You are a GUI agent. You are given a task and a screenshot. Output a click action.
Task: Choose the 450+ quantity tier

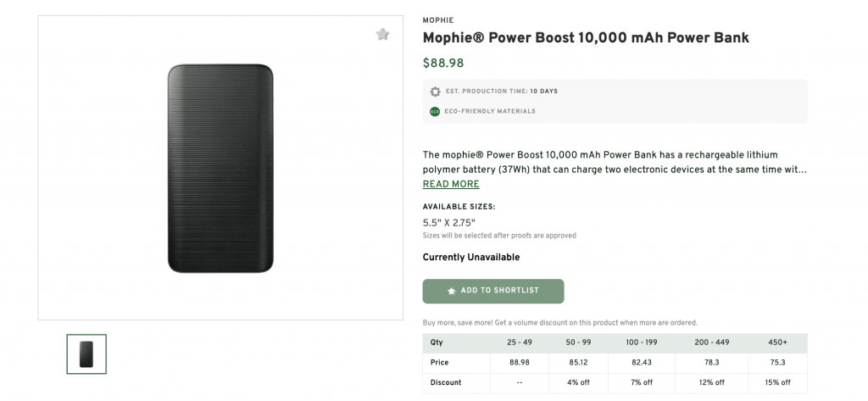point(777,343)
